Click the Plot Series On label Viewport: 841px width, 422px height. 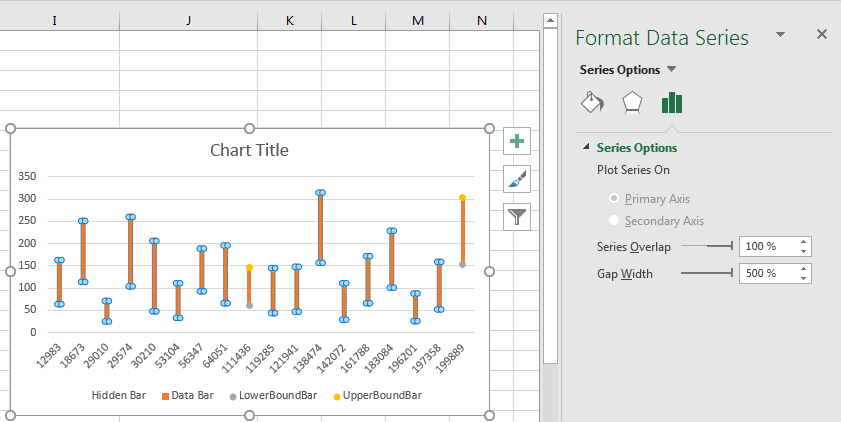point(633,170)
